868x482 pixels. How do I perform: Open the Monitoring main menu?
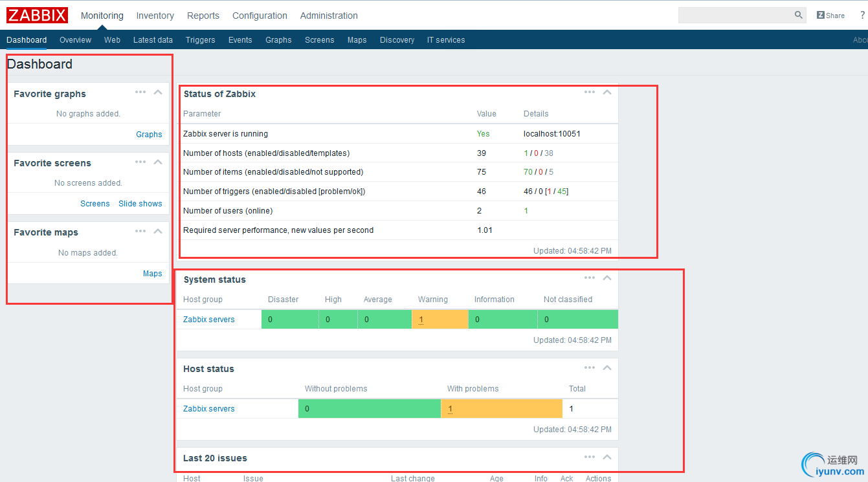click(102, 16)
